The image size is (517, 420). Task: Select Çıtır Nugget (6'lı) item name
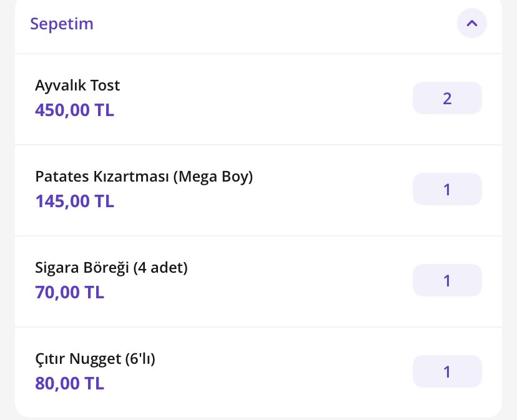[95, 359]
